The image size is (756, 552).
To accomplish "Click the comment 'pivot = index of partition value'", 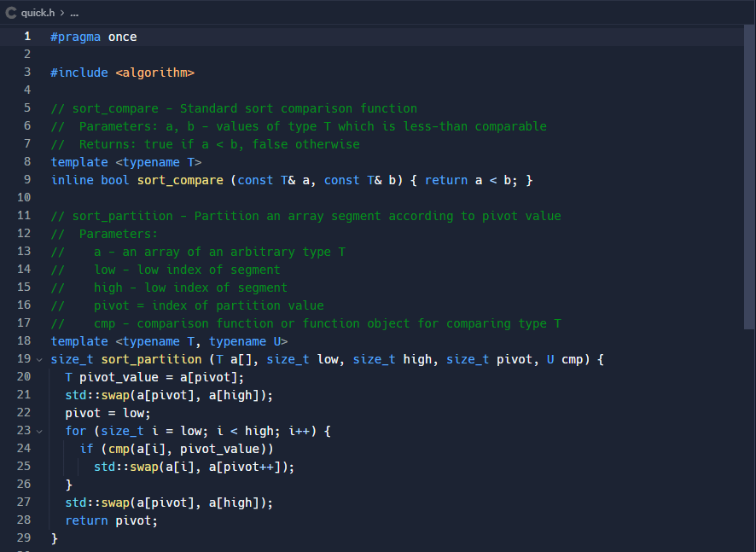I will point(209,305).
